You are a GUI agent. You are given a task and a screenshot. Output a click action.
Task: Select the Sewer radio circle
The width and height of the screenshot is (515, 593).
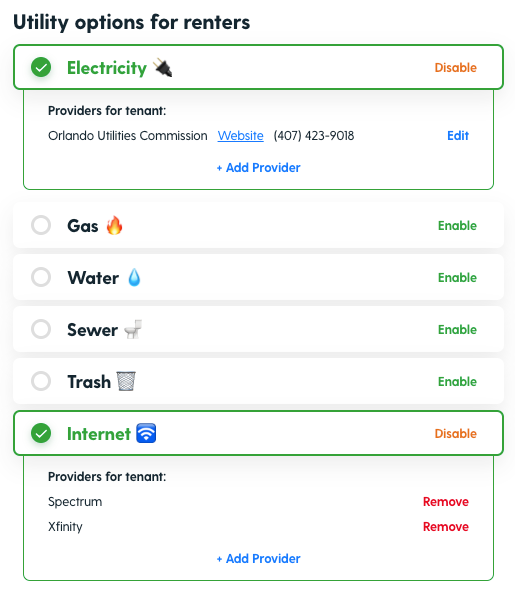click(x=41, y=329)
